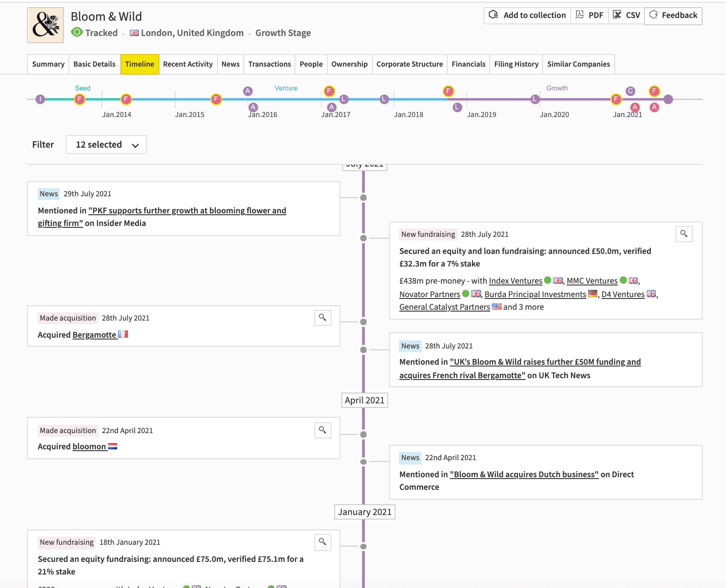Switch to the Ownership tab

[349, 64]
